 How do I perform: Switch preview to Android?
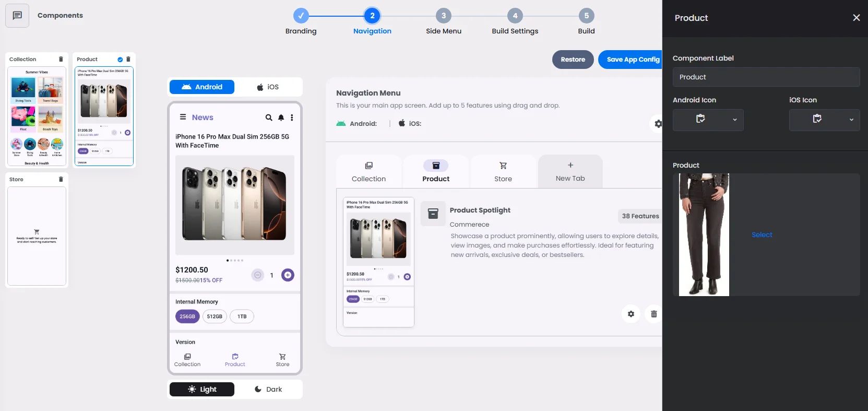[202, 87]
